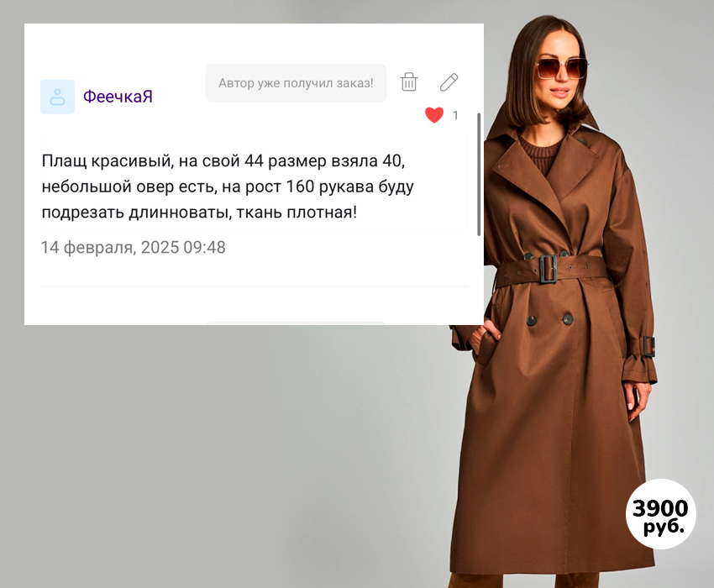Open the ФеечкаЯ profile name

pyautogui.click(x=118, y=97)
